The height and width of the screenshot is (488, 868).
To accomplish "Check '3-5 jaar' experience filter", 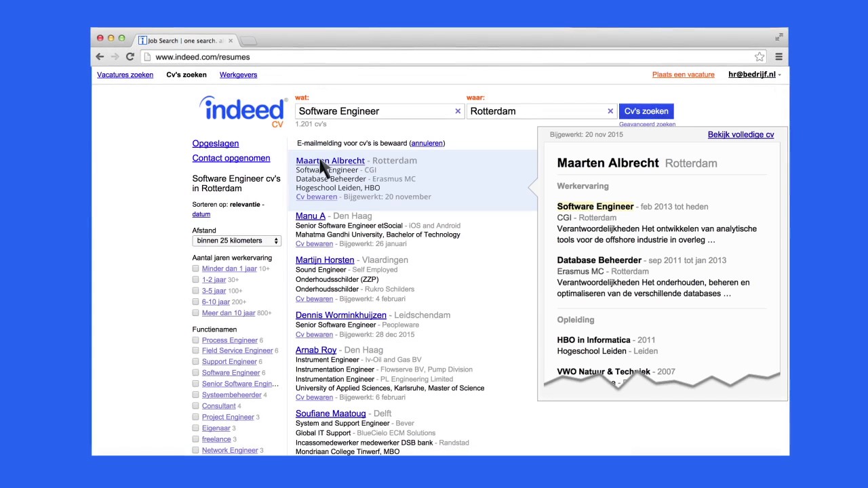I will 195,291.
